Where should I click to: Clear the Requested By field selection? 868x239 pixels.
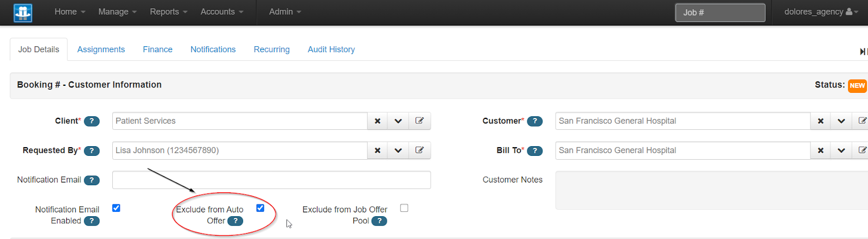378,150
